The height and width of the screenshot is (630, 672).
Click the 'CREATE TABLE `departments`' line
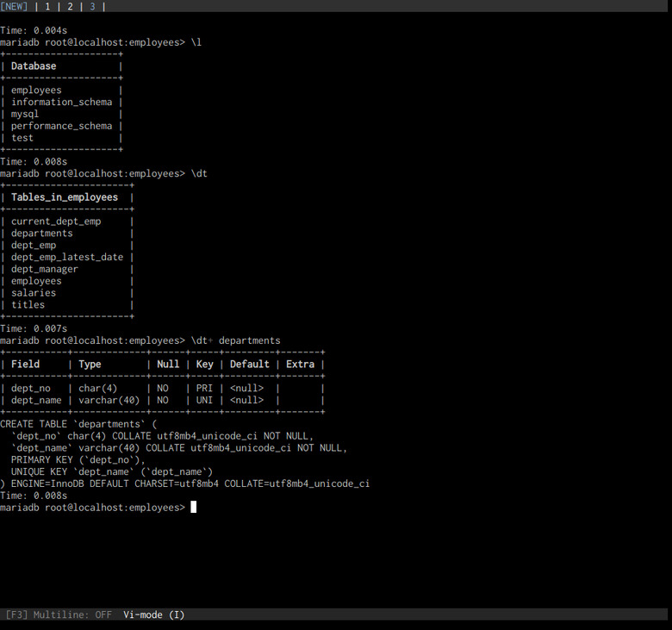click(x=78, y=424)
